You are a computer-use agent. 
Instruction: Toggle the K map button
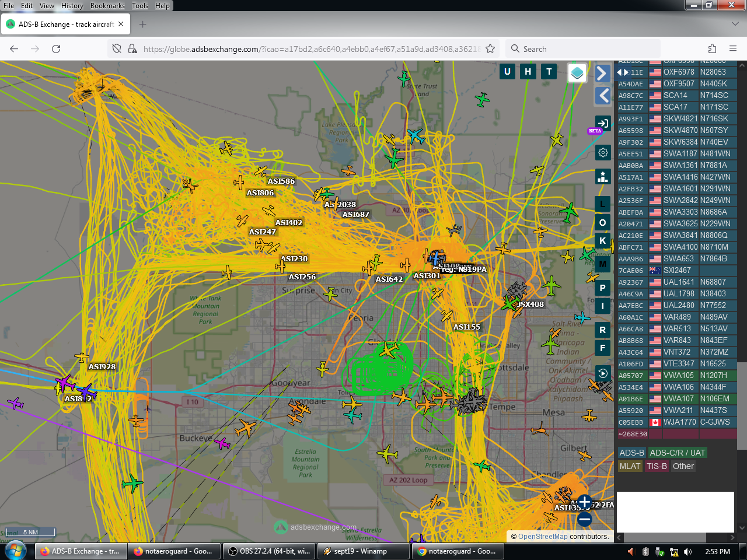(603, 240)
